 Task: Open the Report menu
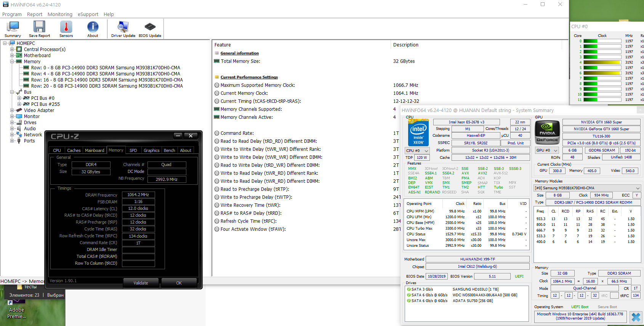click(35, 14)
